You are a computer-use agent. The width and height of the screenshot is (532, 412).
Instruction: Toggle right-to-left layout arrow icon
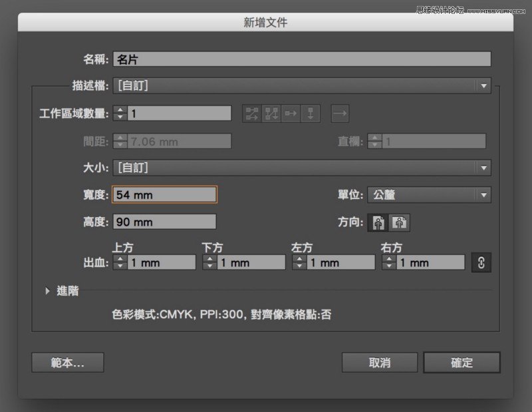click(x=340, y=113)
